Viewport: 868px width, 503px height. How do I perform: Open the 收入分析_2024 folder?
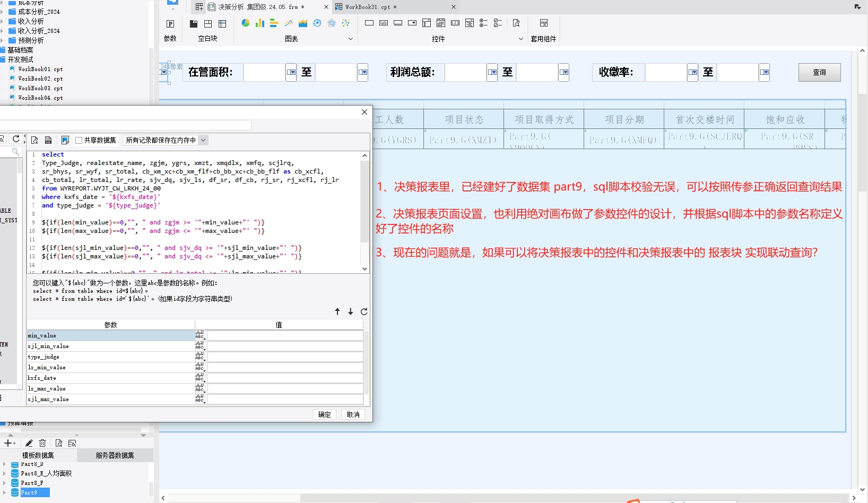[x=39, y=31]
